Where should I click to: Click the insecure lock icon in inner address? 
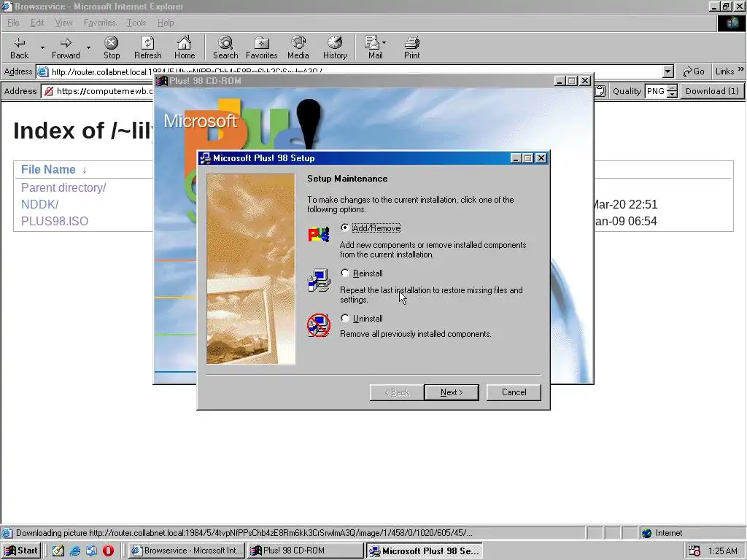click(48, 91)
